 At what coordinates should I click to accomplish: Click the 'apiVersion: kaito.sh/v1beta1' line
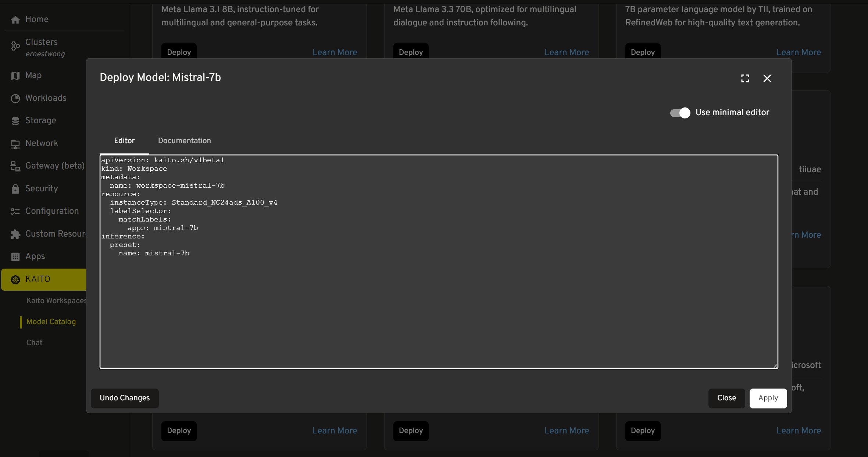163,160
